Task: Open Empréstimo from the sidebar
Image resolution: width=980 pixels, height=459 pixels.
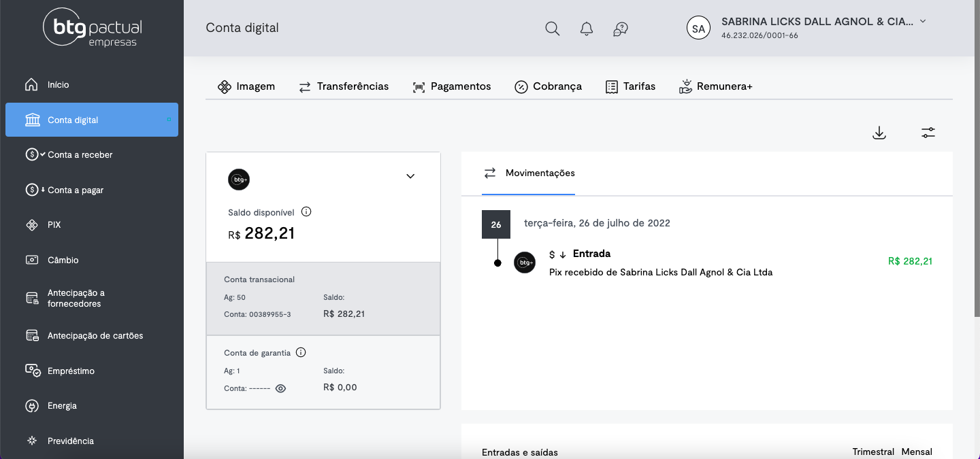Action: pyautogui.click(x=71, y=371)
